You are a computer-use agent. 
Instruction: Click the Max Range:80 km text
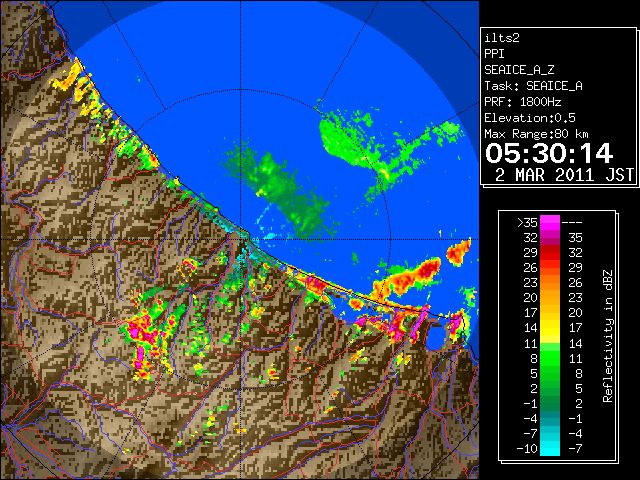point(537,134)
